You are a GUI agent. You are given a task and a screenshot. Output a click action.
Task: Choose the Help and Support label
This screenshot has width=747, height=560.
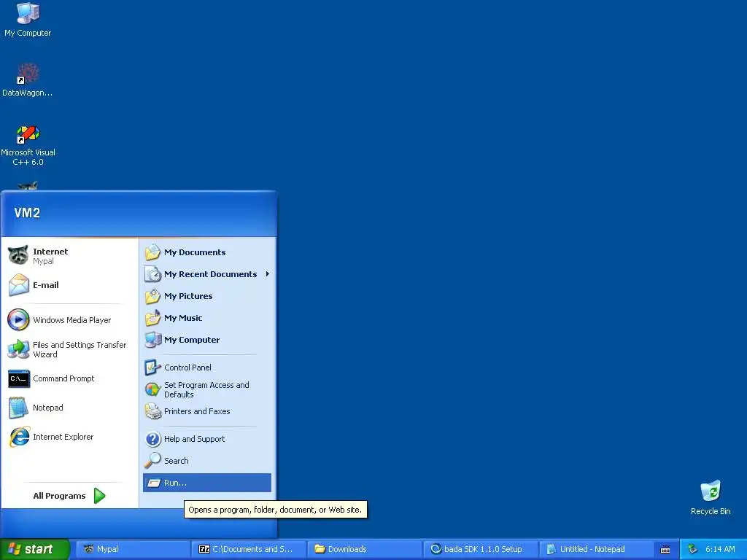194,439
